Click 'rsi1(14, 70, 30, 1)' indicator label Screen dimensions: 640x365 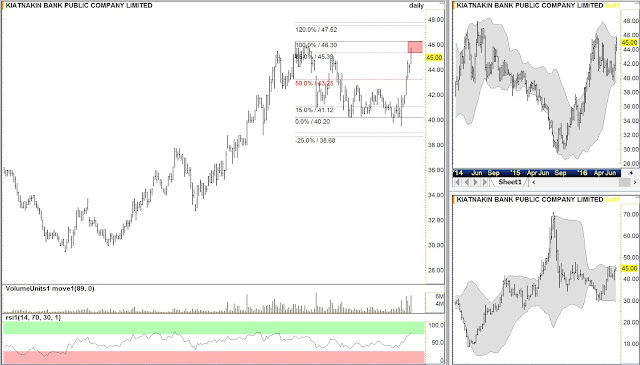(x=33, y=317)
